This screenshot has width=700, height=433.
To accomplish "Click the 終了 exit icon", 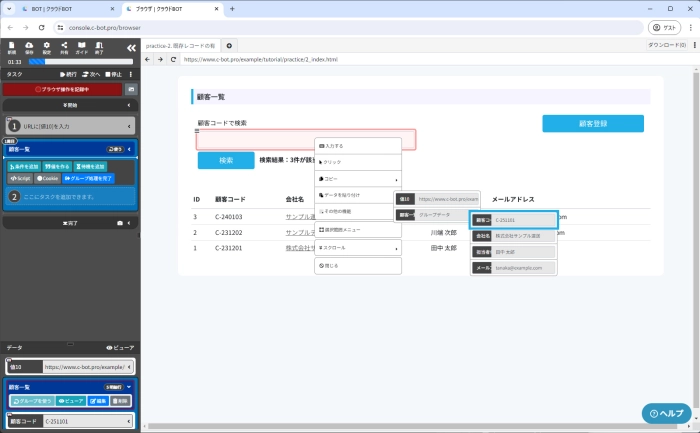I will pyautogui.click(x=98, y=47).
